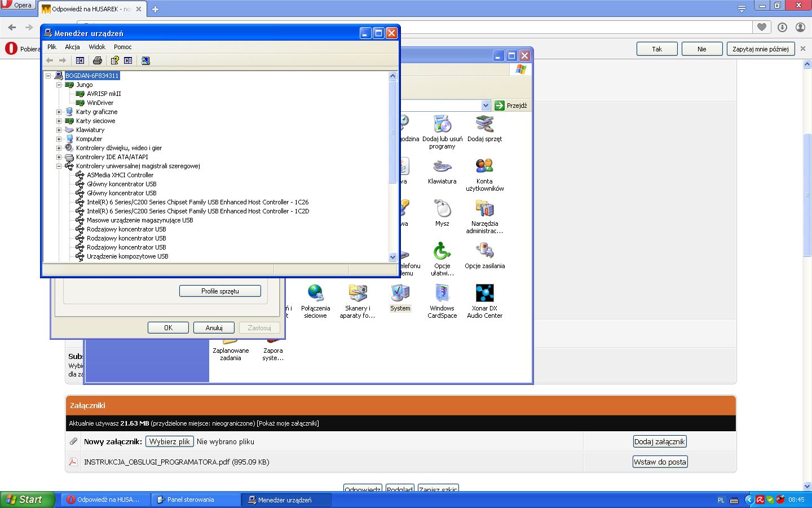
Task: Open the Widok menu in Device Manager
Action: [x=97, y=47]
